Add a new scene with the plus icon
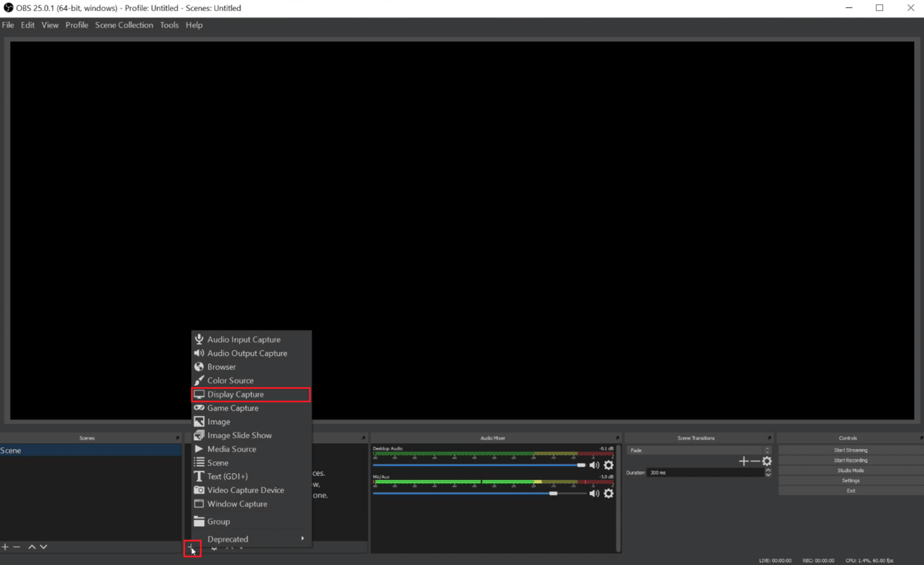The width and height of the screenshot is (924, 565). 5,547
